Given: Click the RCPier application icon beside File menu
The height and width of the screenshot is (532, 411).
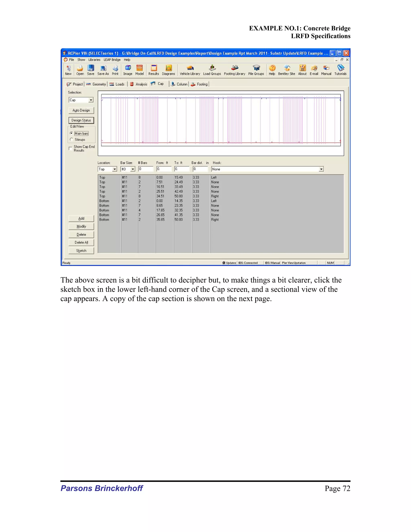Looking at the screenshot, I should [x=65, y=60].
